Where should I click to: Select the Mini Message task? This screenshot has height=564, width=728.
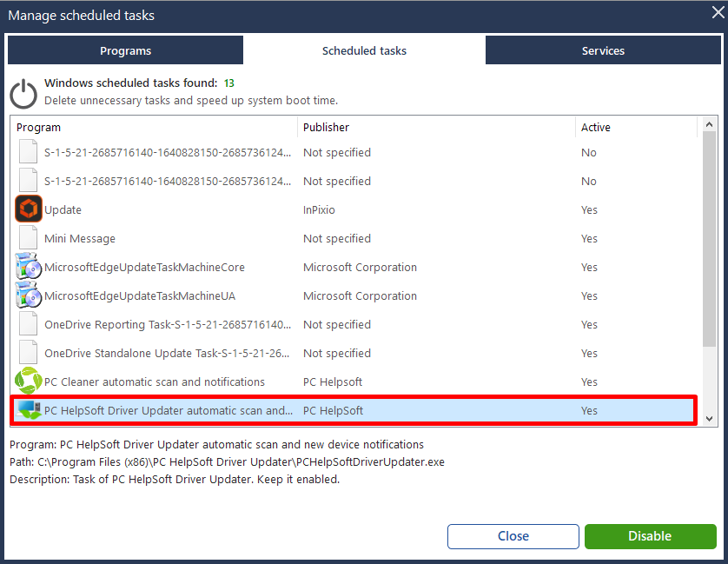click(x=80, y=239)
